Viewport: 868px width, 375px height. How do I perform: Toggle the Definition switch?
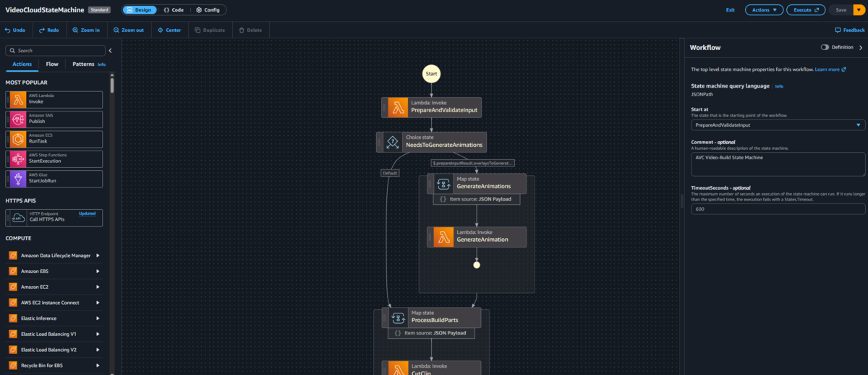(825, 47)
